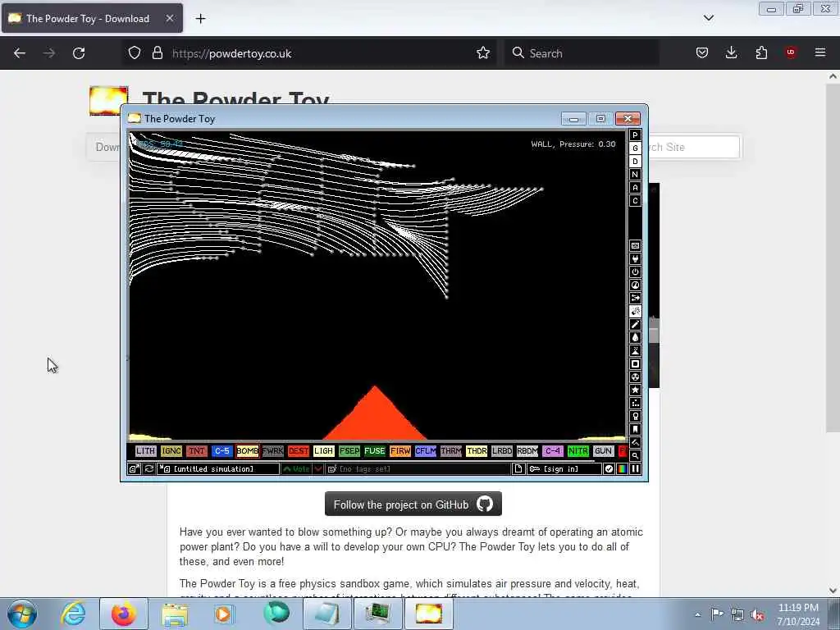This screenshot has width=840, height=630.
Task: Pause the simulation
Action: pyautogui.click(x=635, y=468)
